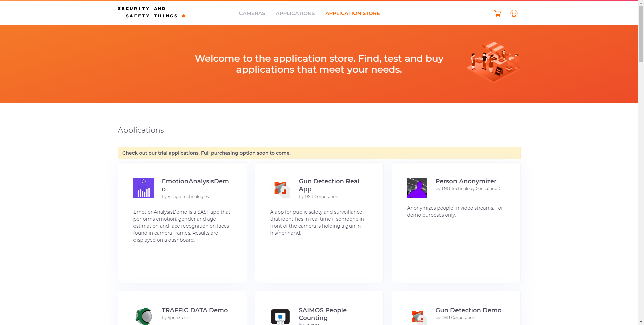This screenshot has height=325, width=644.
Task: Select the Application Store tab
Action: 353,13
